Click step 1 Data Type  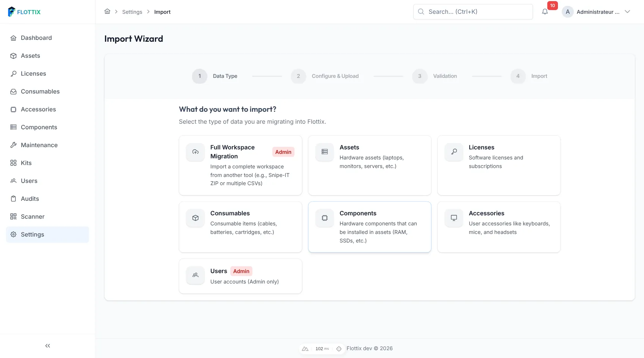click(215, 76)
